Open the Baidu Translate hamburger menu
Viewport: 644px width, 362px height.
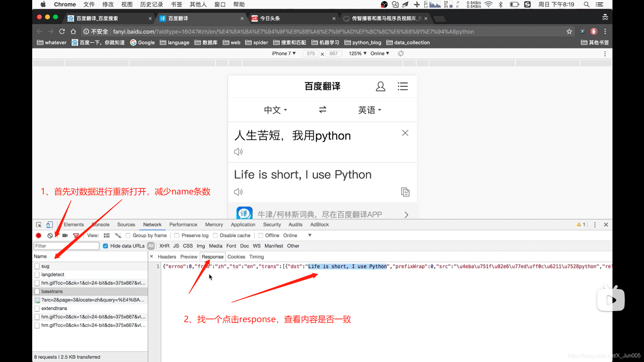403,86
